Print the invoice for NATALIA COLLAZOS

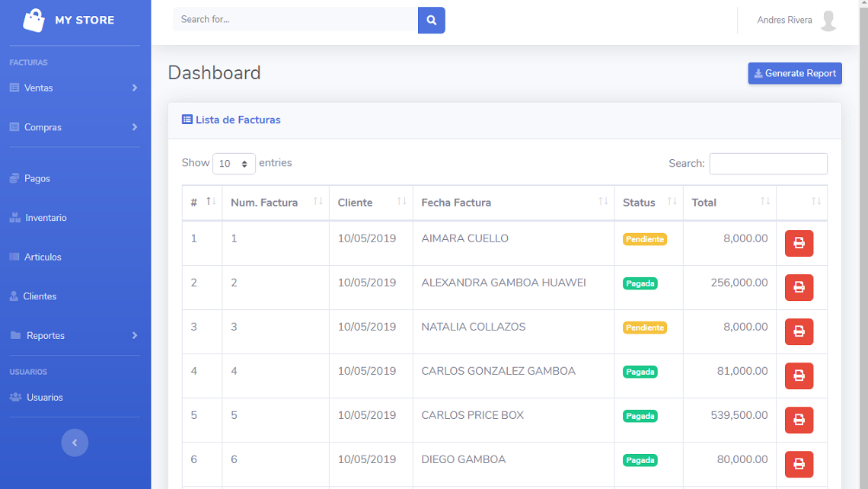coord(799,332)
